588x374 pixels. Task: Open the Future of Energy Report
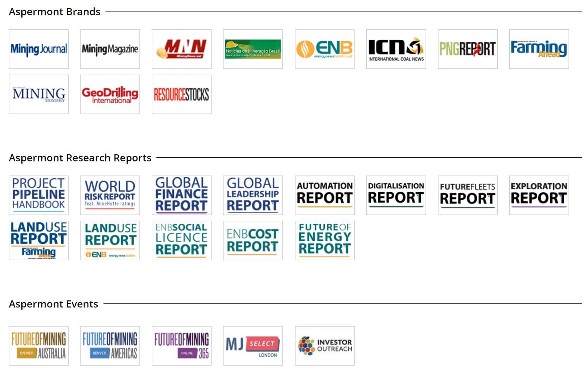[x=324, y=240]
